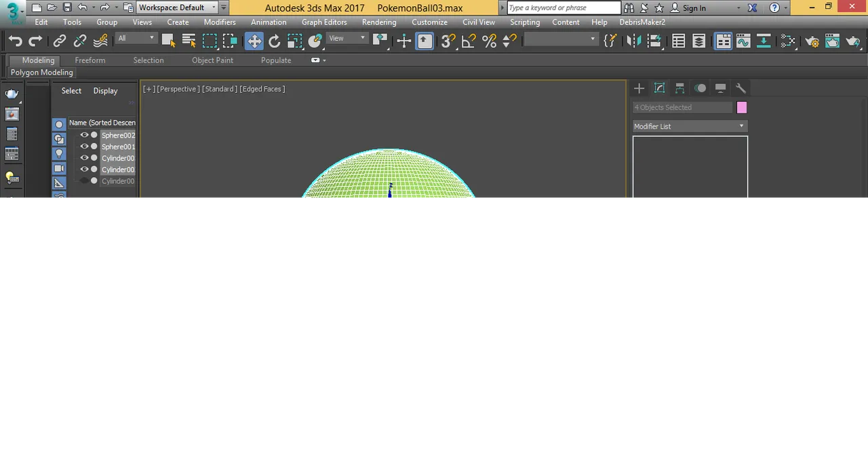868x465 pixels.
Task: Click the Mirror tool icon
Action: pos(634,41)
